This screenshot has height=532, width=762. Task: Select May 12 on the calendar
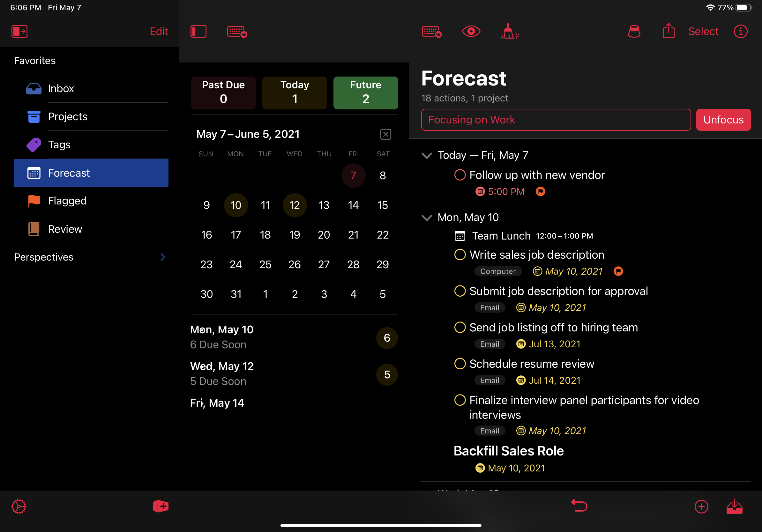(x=294, y=204)
